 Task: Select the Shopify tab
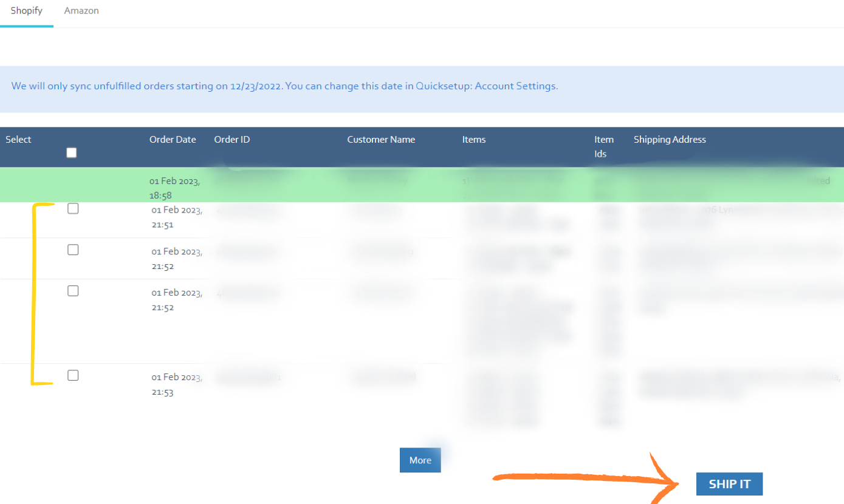(26, 10)
